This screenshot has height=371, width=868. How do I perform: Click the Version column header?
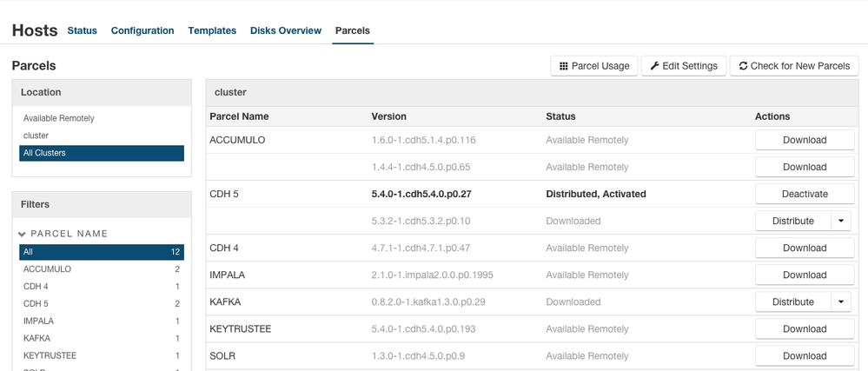pyautogui.click(x=388, y=116)
